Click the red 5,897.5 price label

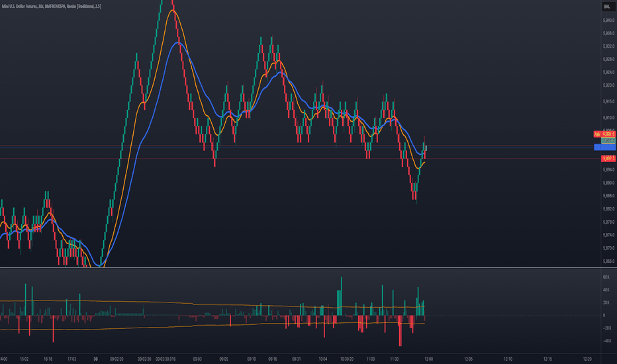tap(608, 158)
